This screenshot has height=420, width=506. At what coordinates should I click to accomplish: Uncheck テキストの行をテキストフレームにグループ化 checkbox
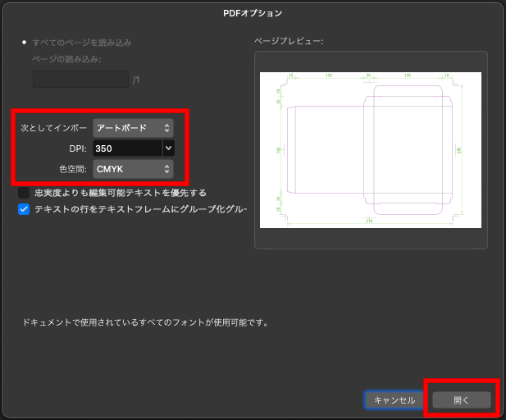pos(24,209)
